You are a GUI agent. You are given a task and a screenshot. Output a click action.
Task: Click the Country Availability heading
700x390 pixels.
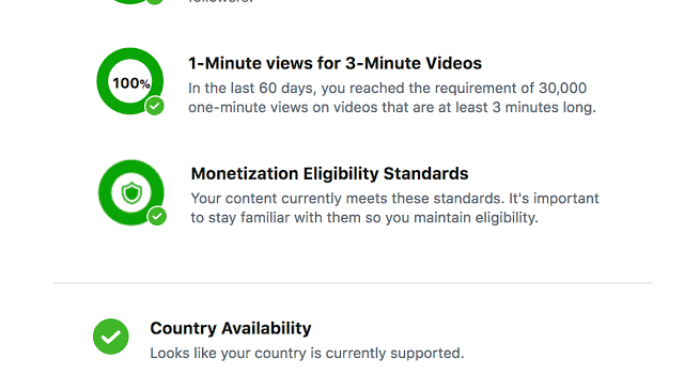click(x=230, y=328)
